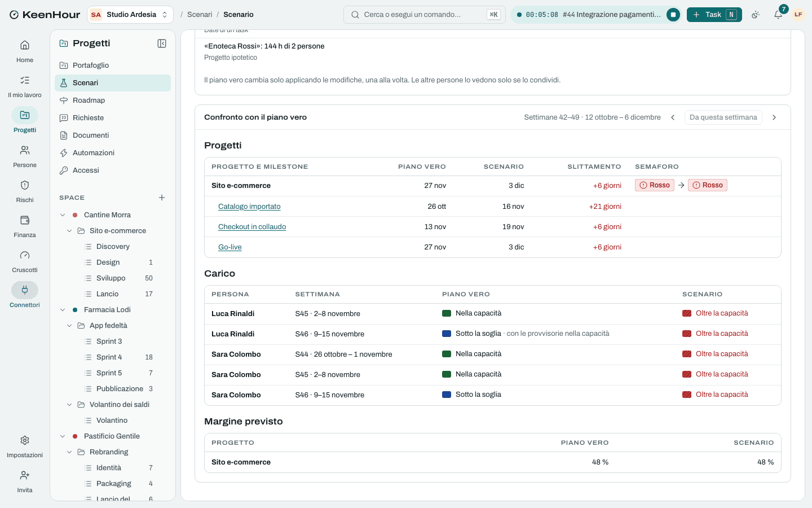Collapse the Sito e-commerce folder

pos(69,231)
